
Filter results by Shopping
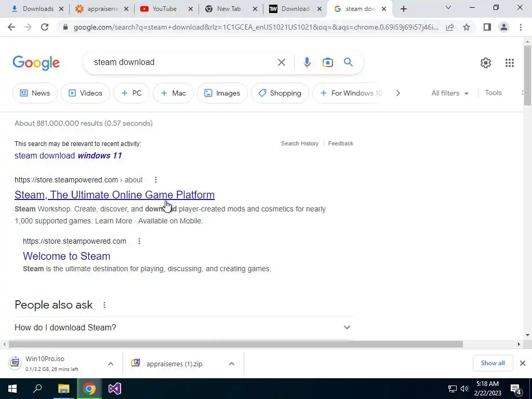[280, 94]
